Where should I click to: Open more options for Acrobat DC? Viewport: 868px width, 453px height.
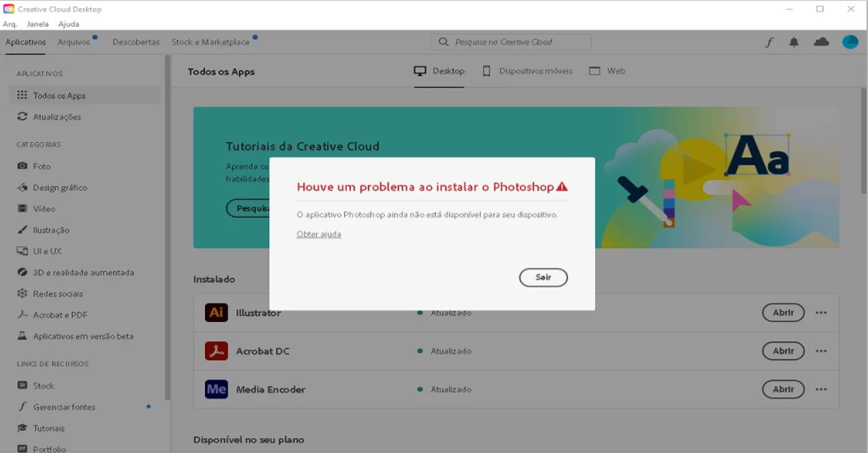click(821, 351)
